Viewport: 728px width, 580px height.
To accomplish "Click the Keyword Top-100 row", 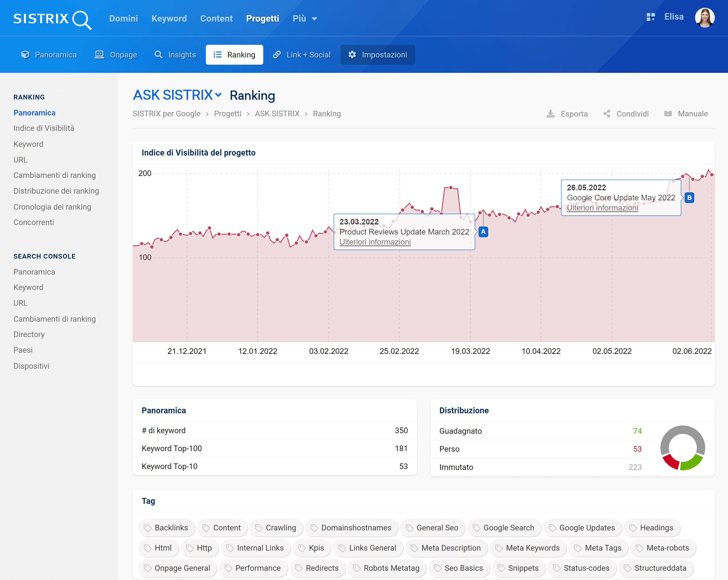I will click(275, 449).
